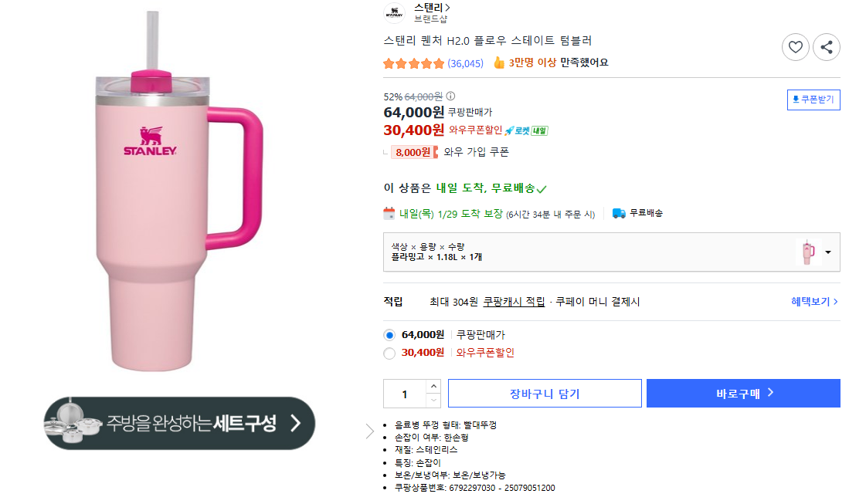
Task: Open the Stanley brand logo icon
Action: (395, 12)
